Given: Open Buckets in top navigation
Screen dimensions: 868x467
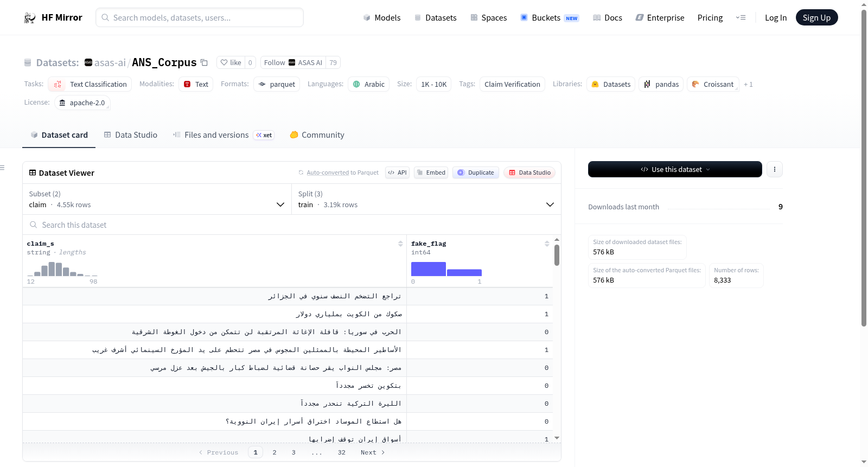Looking at the screenshot, I should tap(550, 17).
